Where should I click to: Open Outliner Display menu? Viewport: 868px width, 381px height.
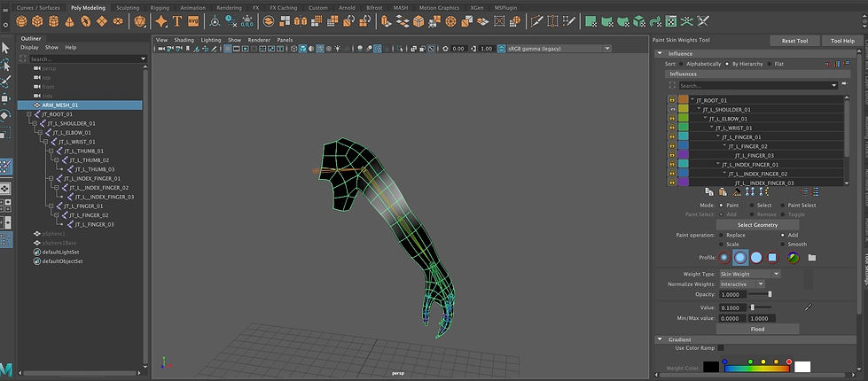(29, 48)
